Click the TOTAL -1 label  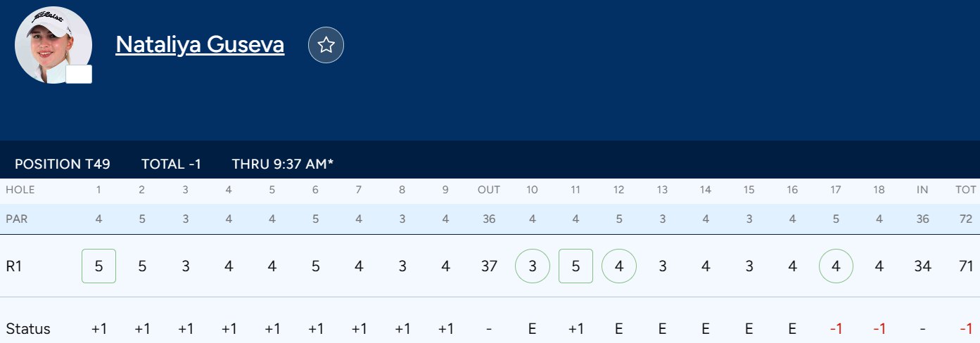[171, 164]
